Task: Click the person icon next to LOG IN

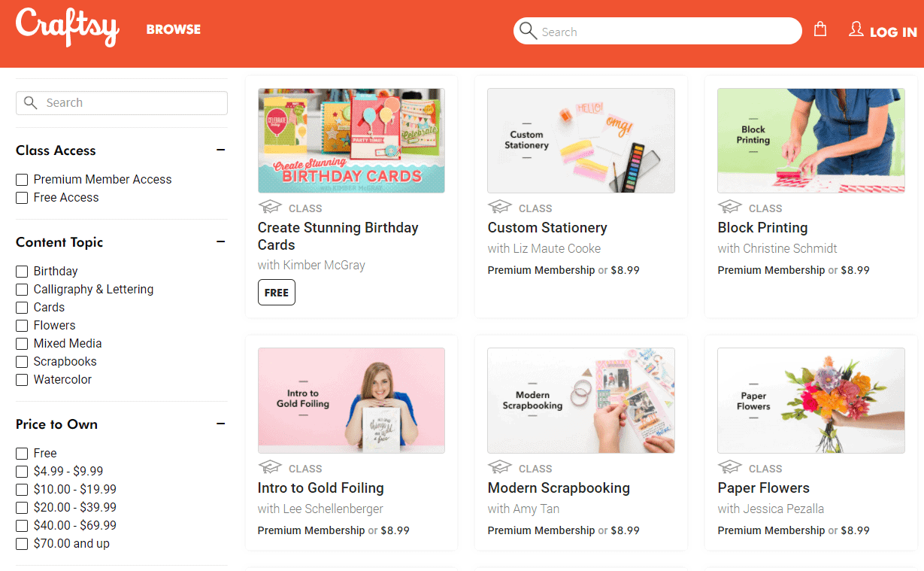Action: point(856,29)
